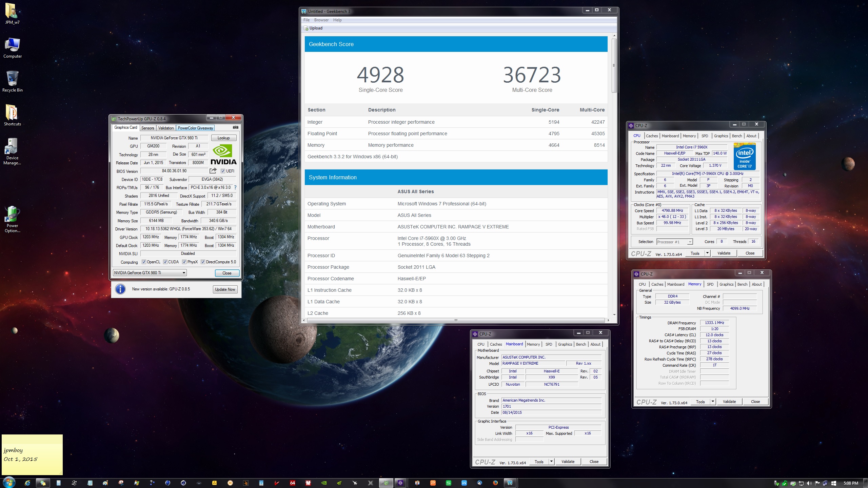Expand Tools dropdown arrow in CPU-Z Mainboard window
Screen dimensions: 868x488
pos(551,462)
